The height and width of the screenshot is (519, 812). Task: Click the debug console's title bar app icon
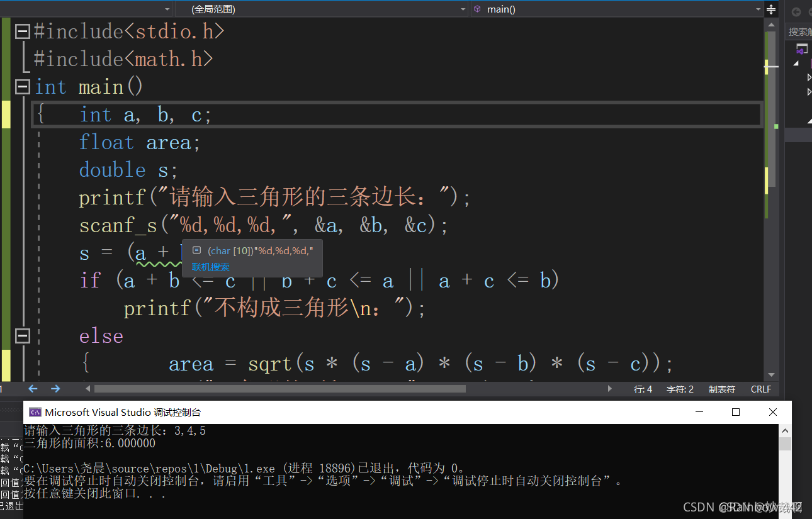pos(35,412)
